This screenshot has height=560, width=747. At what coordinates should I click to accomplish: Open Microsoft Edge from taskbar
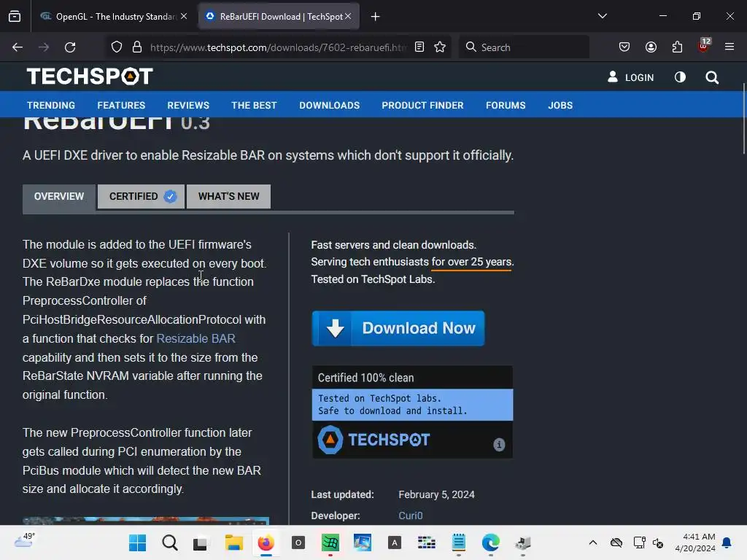[x=491, y=542]
